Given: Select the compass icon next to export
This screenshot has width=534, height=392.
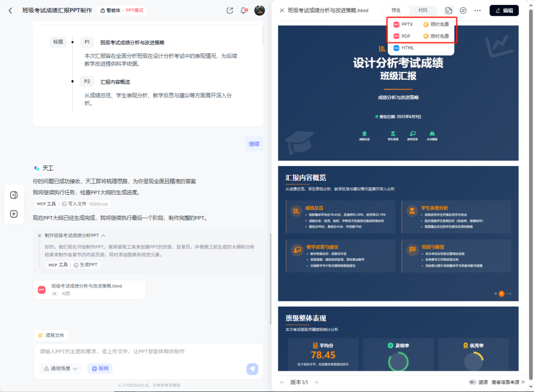Looking at the screenshot, I should [x=463, y=10].
